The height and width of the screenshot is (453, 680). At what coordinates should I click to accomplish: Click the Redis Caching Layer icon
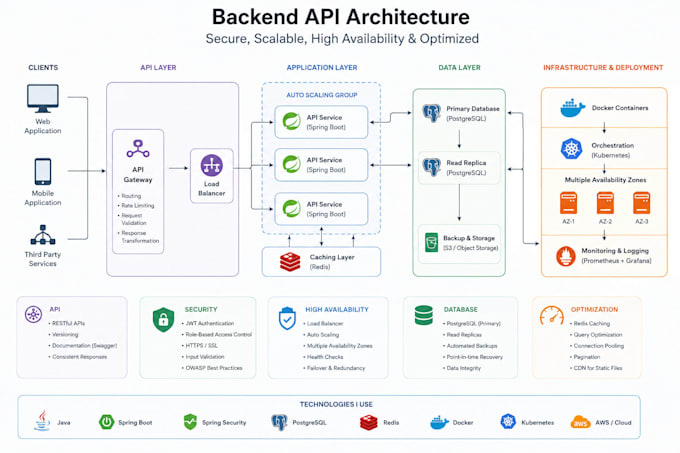290,262
